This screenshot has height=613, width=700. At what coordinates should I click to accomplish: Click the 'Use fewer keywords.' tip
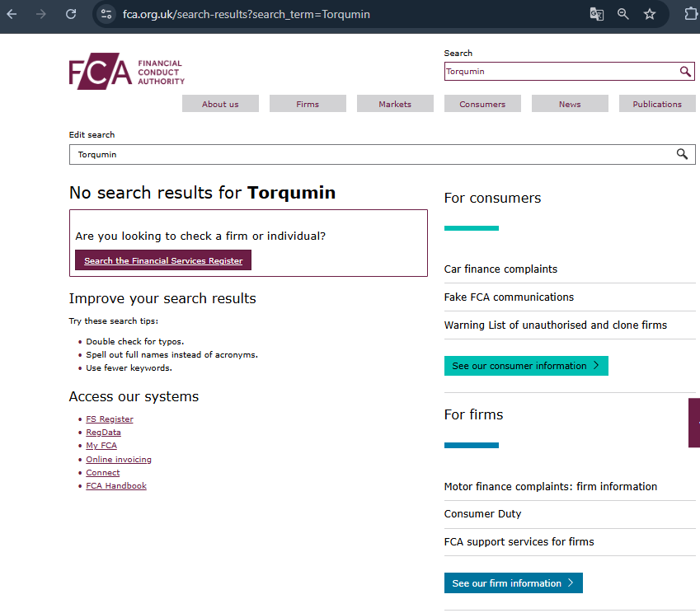click(x=129, y=367)
